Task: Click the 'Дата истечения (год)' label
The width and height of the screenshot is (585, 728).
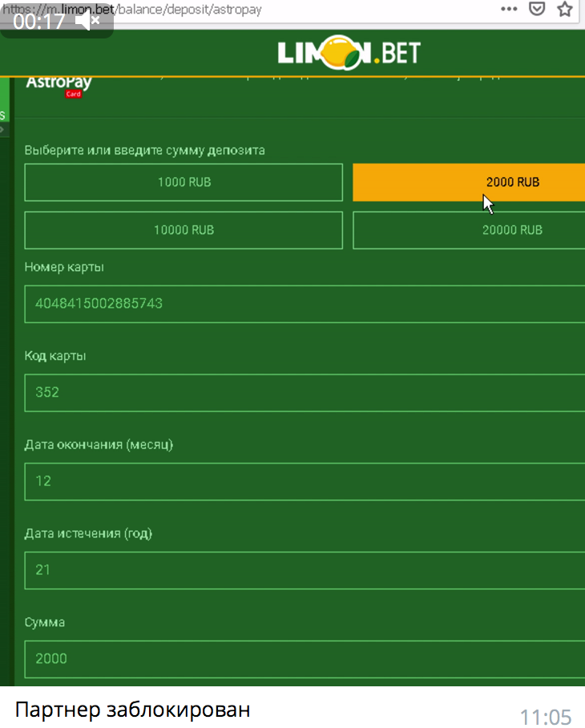Action: 88,533
